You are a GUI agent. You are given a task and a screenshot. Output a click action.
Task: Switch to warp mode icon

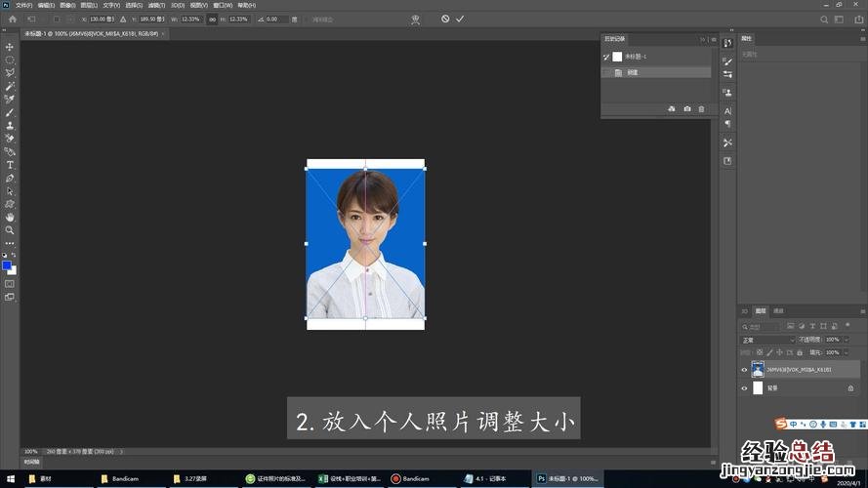[x=415, y=19]
